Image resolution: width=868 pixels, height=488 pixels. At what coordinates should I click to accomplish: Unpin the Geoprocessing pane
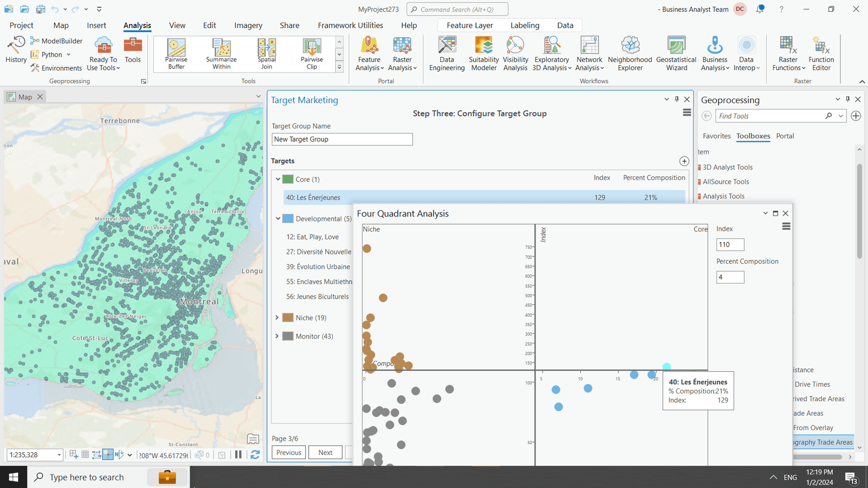click(x=848, y=99)
